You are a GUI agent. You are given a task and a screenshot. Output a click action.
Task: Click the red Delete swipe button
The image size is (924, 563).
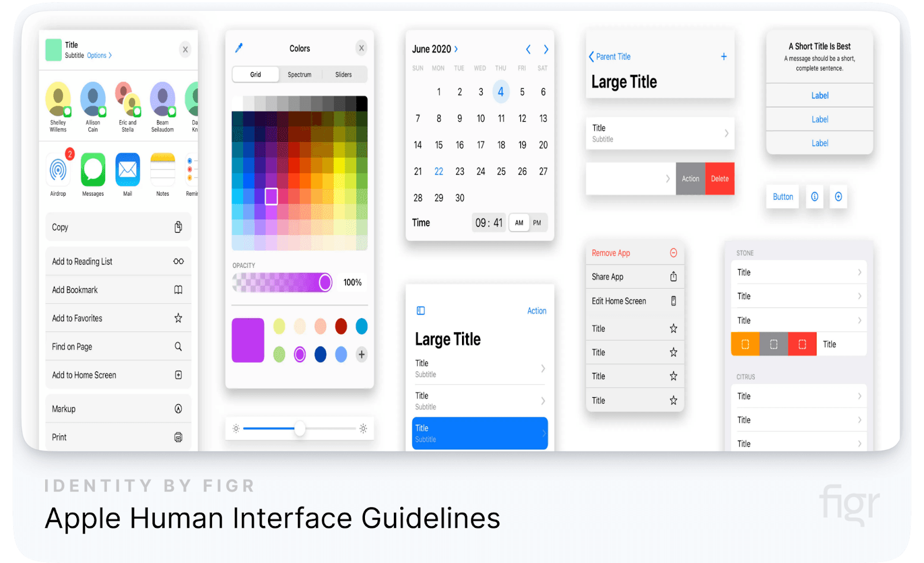click(720, 179)
